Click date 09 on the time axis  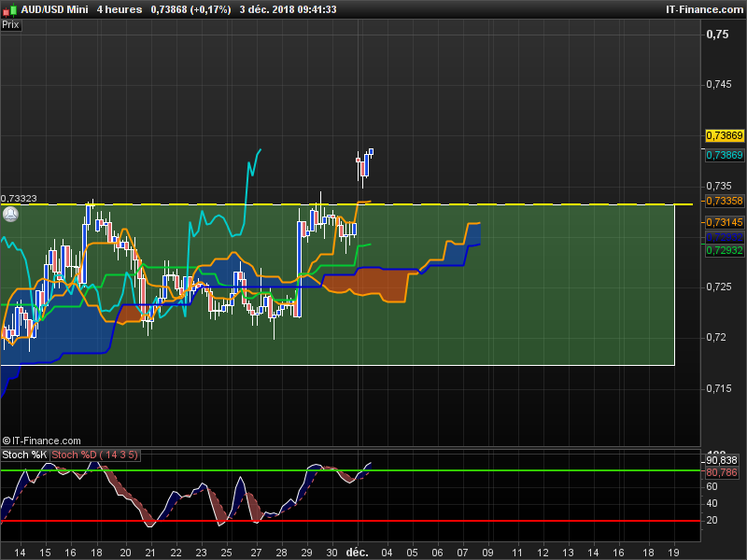487,553
